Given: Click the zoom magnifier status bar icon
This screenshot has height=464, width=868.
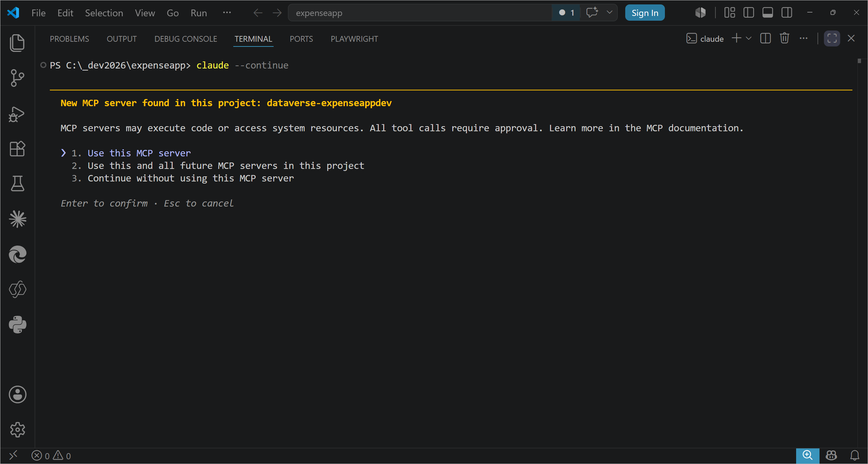Looking at the screenshot, I should (x=808, y=456).
